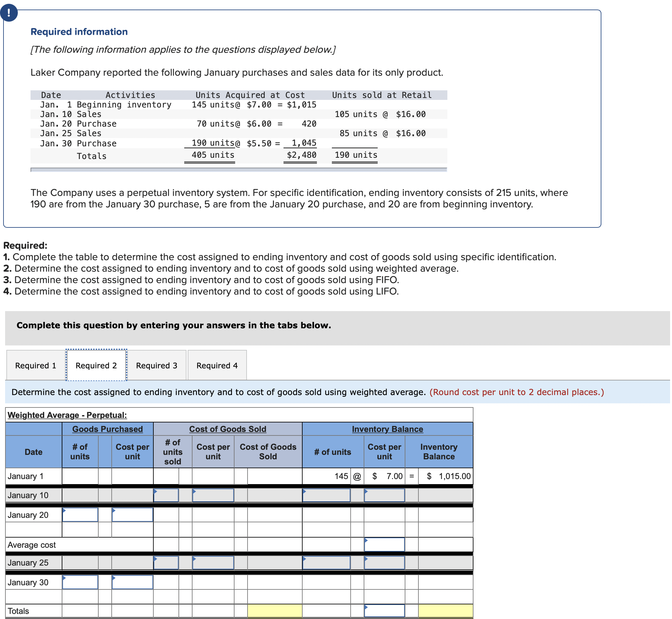Screen dimensions: 672x619
Task: Click January 20 purchase cost per unit field
Action: [132, 515]
